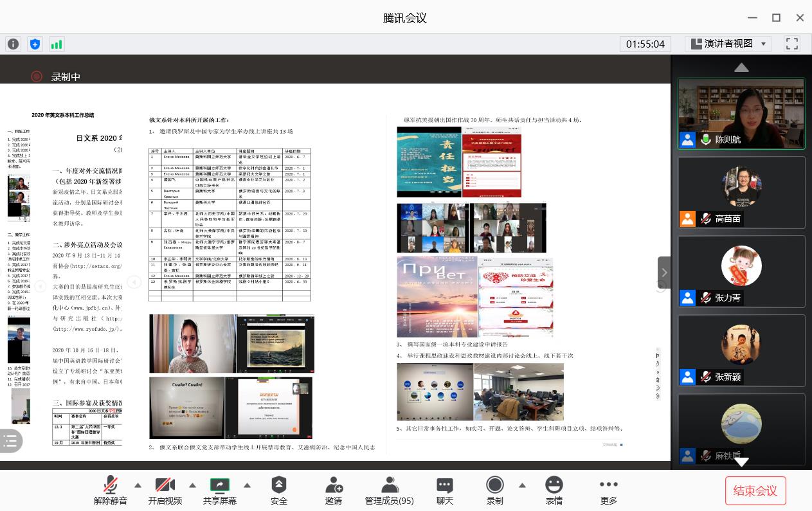Collapse the participant video sidebar
Screen dimensions: 812x511
point(663,273)
